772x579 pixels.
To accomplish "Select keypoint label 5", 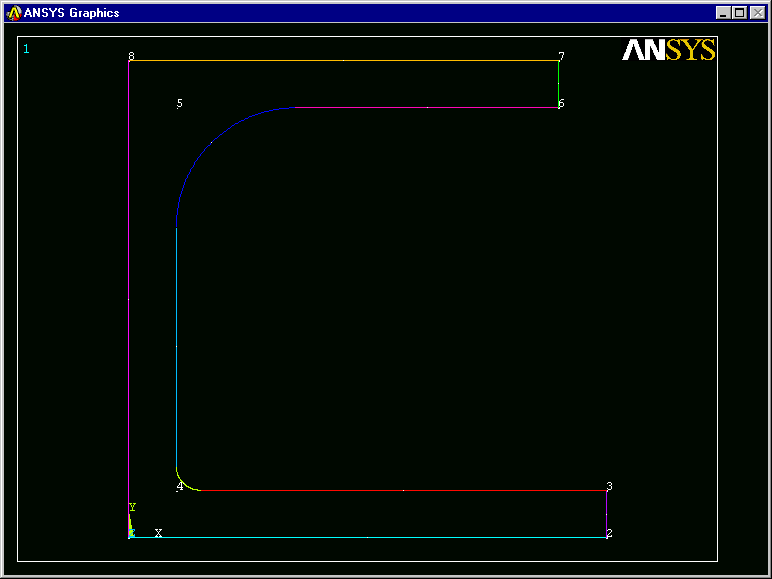I will tap(180, 103).
